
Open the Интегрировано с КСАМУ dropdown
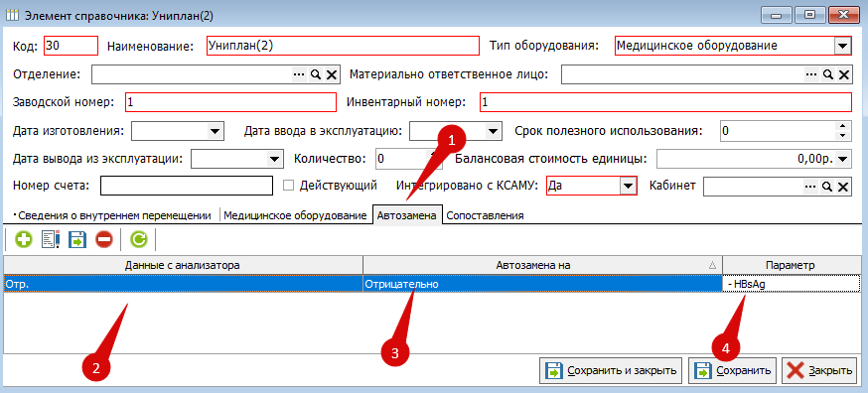tap(627, 187)
